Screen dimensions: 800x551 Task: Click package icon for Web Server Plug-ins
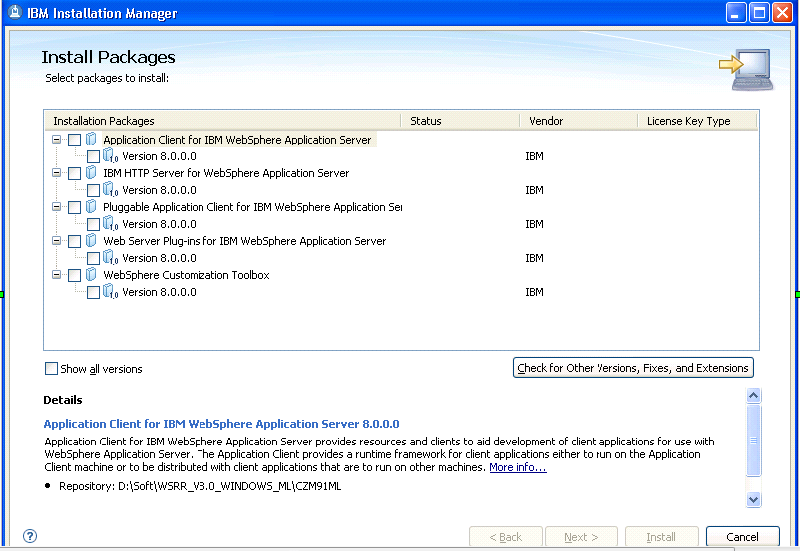tap(91, 240)
